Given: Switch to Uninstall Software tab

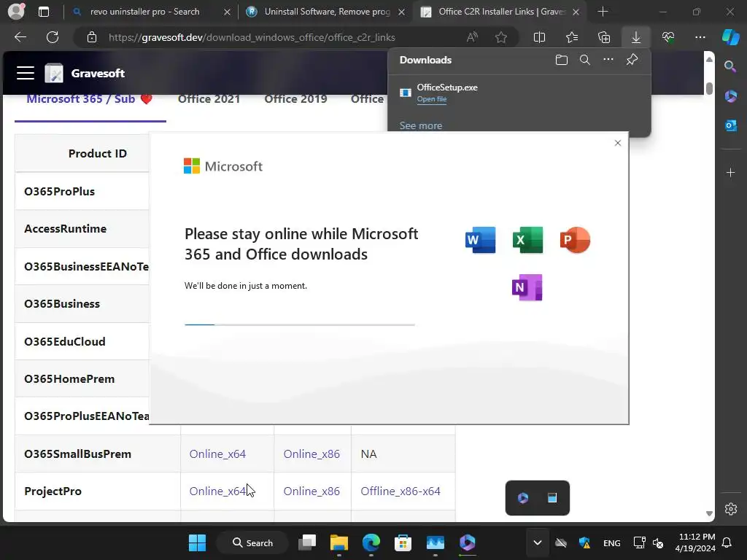Looking at the screenshot, I should tap(327, 12).
